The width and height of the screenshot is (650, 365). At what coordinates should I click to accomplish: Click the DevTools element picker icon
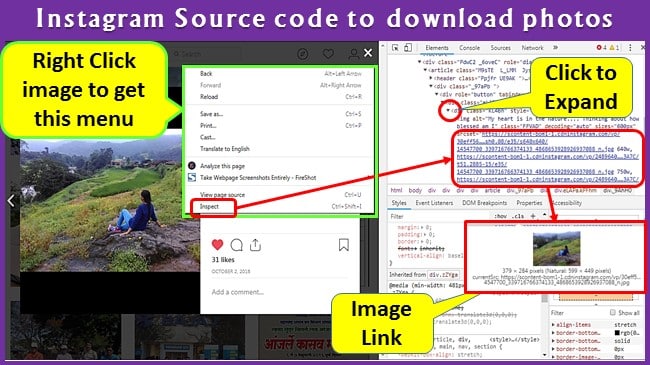tap(395, 48)
